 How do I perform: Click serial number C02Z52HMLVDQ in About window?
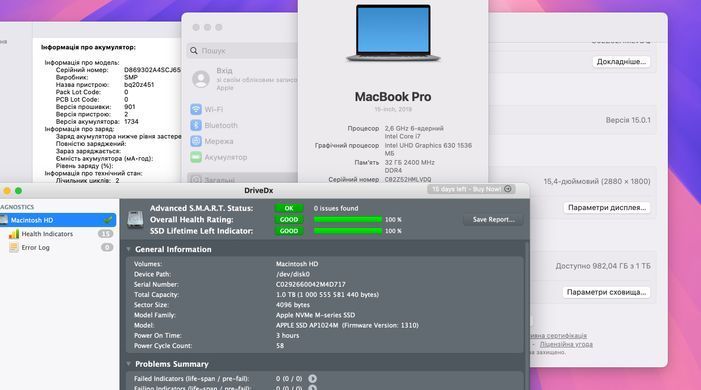(x=408, y=179)
